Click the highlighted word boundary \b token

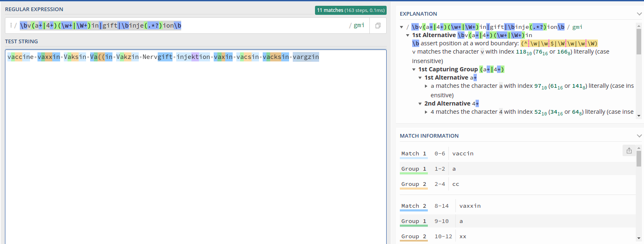tap(24, 25)
